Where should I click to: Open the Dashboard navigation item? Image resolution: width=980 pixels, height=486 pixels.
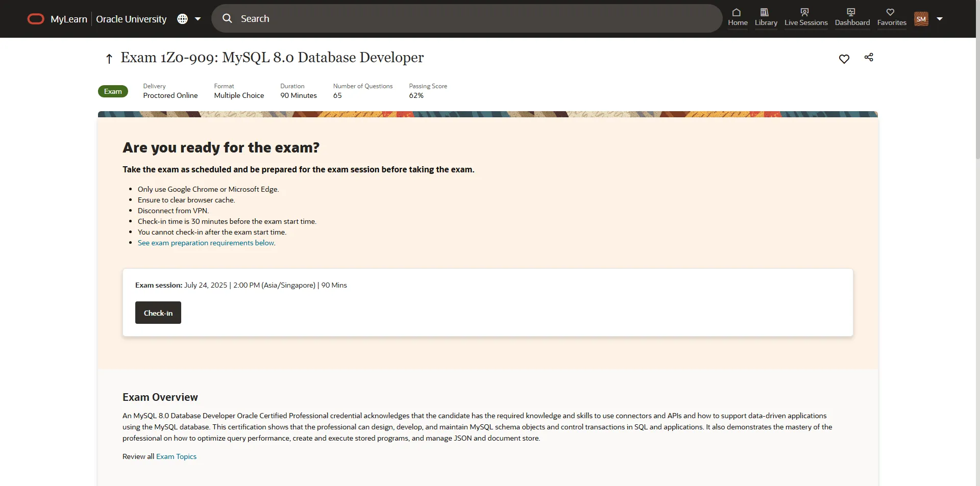(x=852, y=17)
